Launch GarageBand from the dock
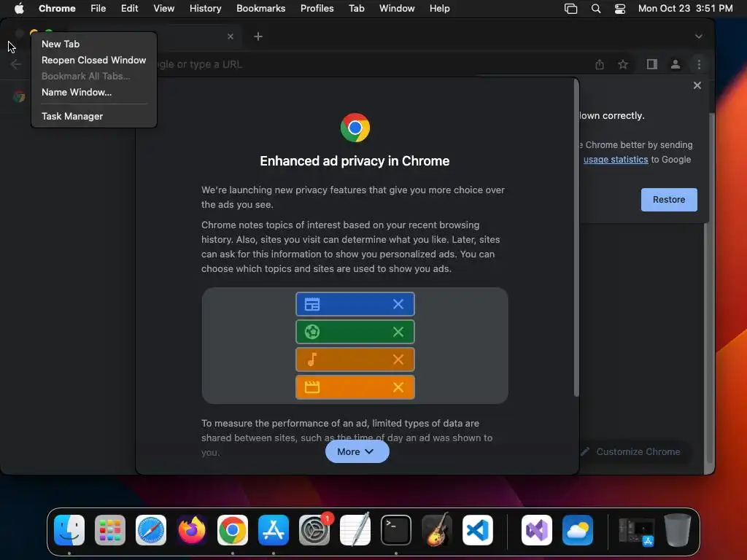 [437, 530]
